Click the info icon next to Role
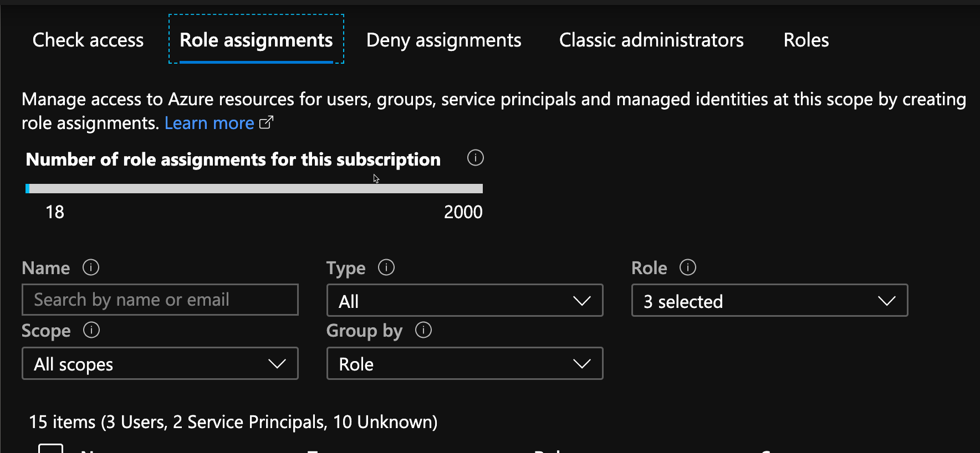The width and height of the screenshot is (980, 453). [687, 267]
